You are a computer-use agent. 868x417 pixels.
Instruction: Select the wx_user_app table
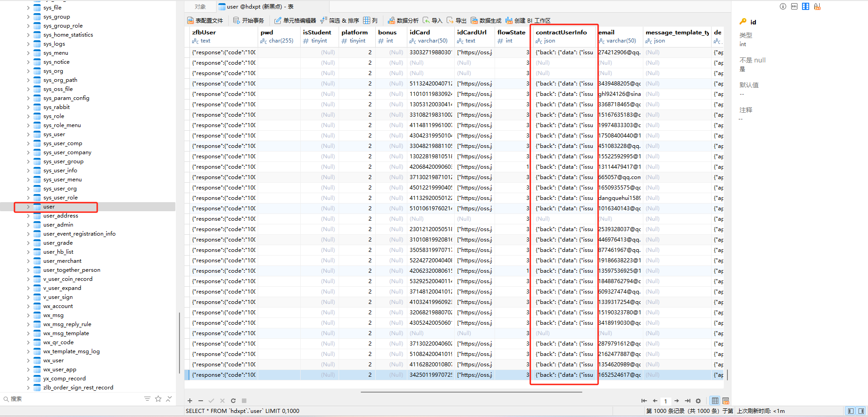[60, 370]
